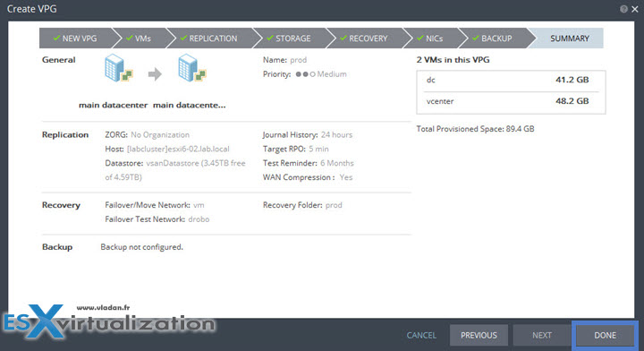Click the source datacenter site icon

pos(119,69)
